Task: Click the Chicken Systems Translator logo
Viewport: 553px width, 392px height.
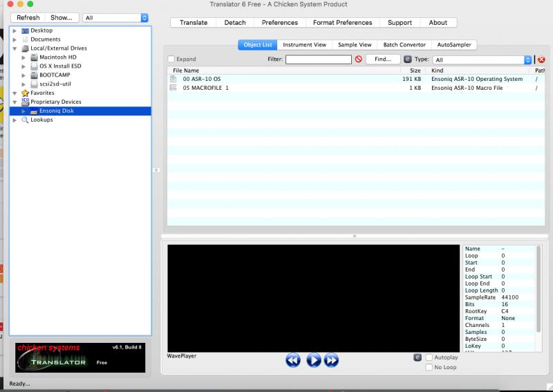Action: coord(80,357)
